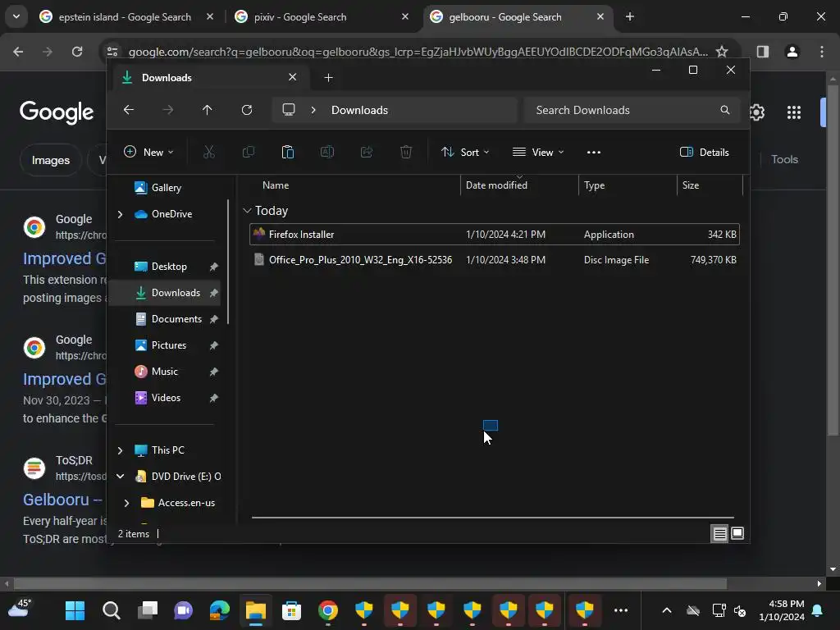Open Google apps grid
The height and width of the screenshot is (630, 840).
[x=793, y=112]
